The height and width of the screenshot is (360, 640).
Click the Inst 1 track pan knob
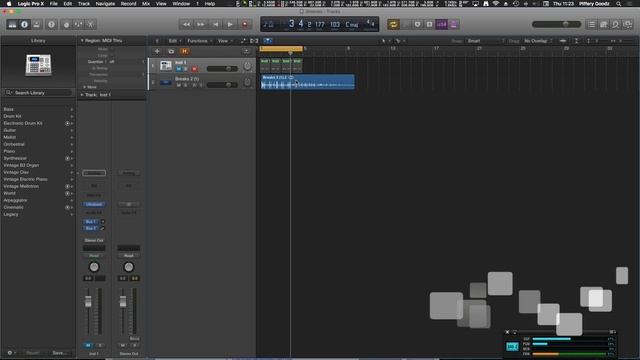247,66
